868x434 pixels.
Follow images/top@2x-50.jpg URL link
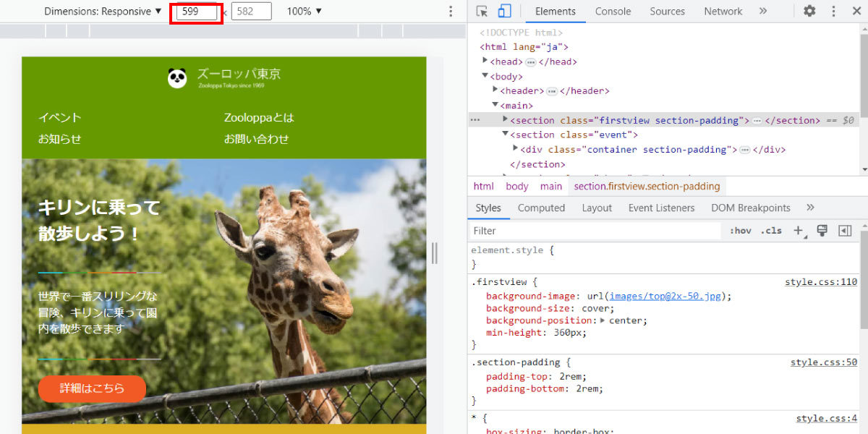click(665, 296)
